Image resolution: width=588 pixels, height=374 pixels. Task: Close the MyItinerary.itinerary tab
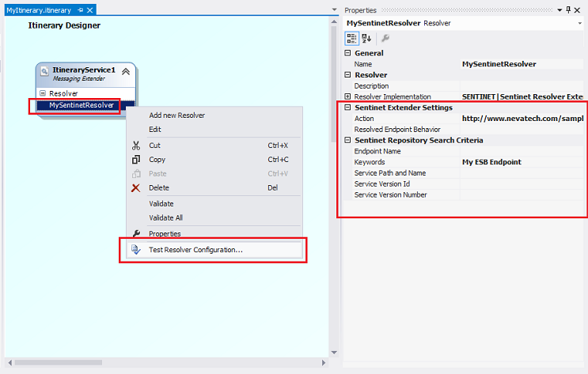(x=90, y=10)
